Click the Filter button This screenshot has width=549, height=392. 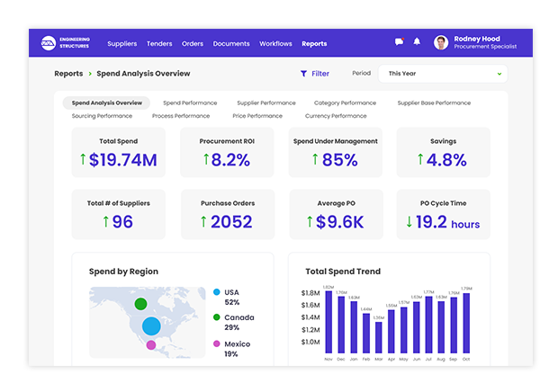coord(314,74)
